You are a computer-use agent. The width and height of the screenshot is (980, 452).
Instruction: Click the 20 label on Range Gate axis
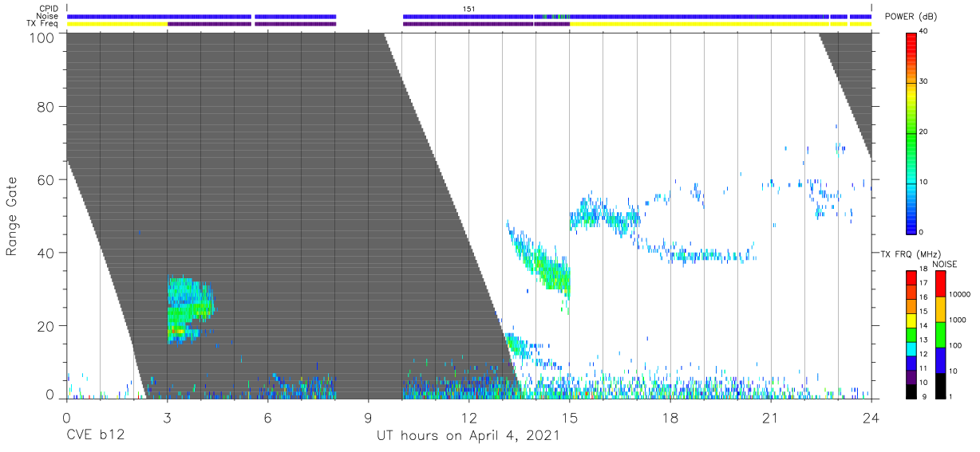click(47, 326)
